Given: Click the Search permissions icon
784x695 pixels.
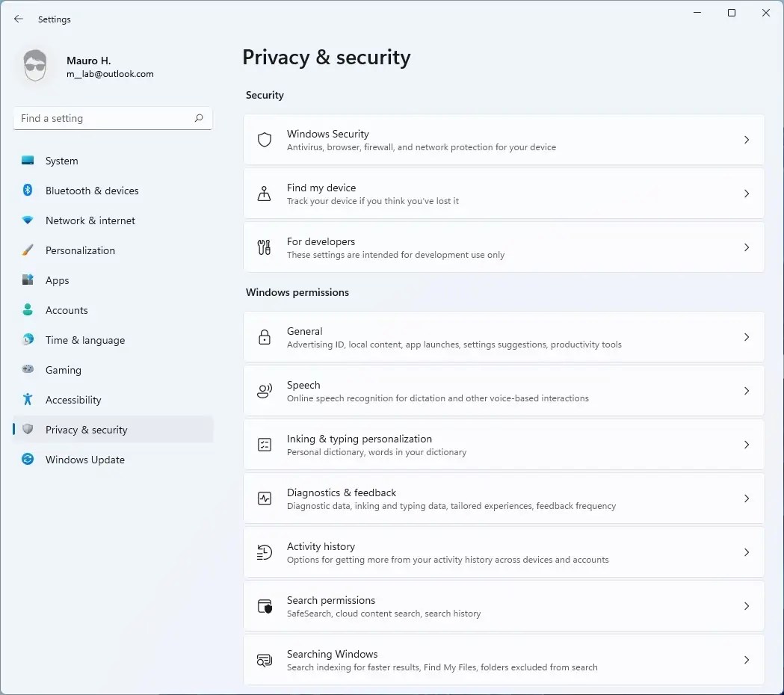Looking at the screenshot, I should (265, 606).
